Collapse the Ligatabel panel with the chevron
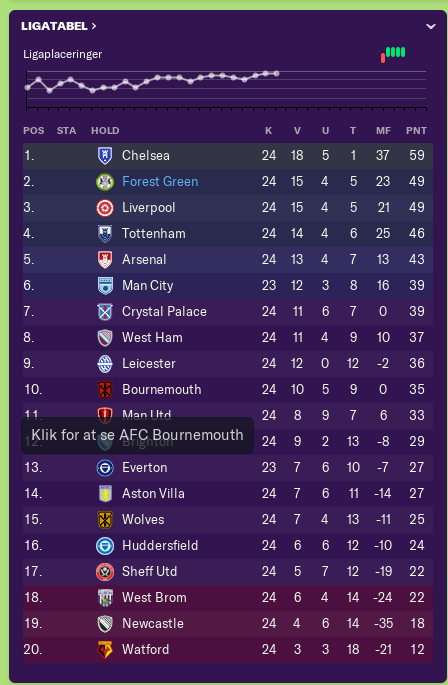The height and width of the screenshot is (685, 448). tap(431, 27)
